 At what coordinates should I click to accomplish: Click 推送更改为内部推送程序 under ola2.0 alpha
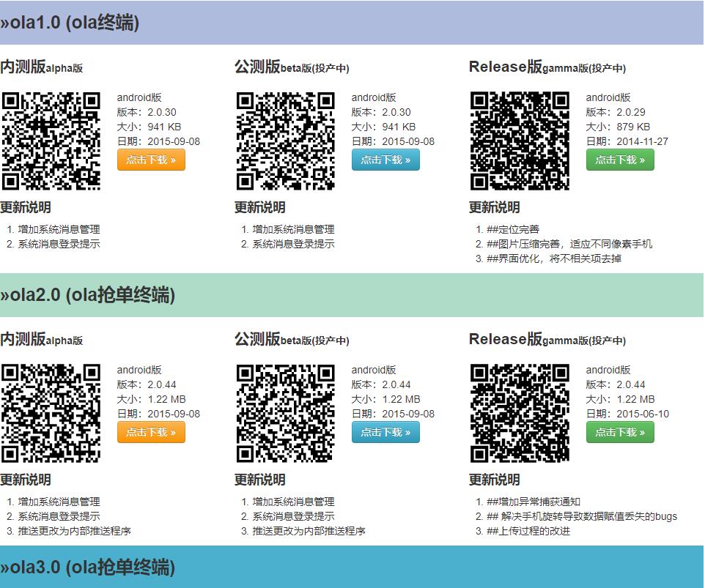(74, 531)
